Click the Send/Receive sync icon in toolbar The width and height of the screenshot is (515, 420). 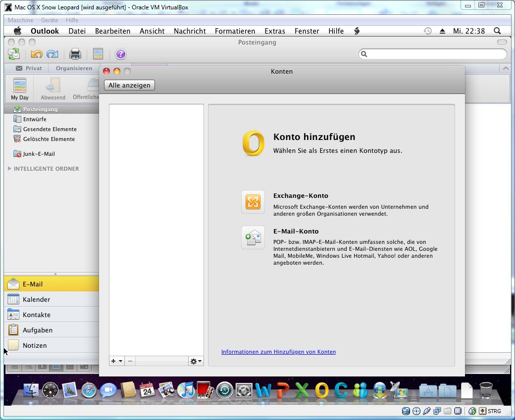coord(14,54)
